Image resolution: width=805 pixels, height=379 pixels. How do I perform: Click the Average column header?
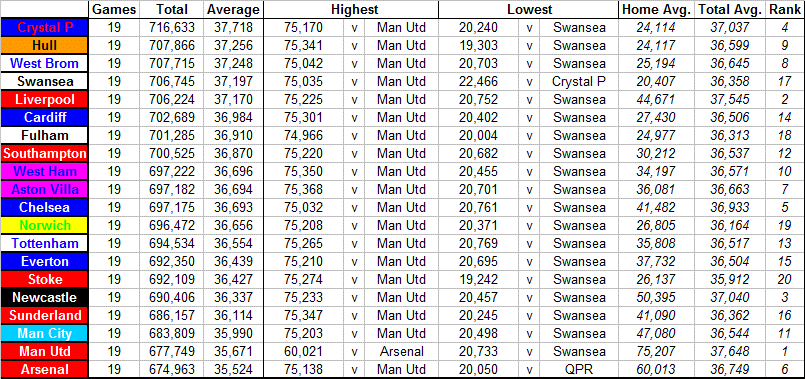(x=233, y=9)
